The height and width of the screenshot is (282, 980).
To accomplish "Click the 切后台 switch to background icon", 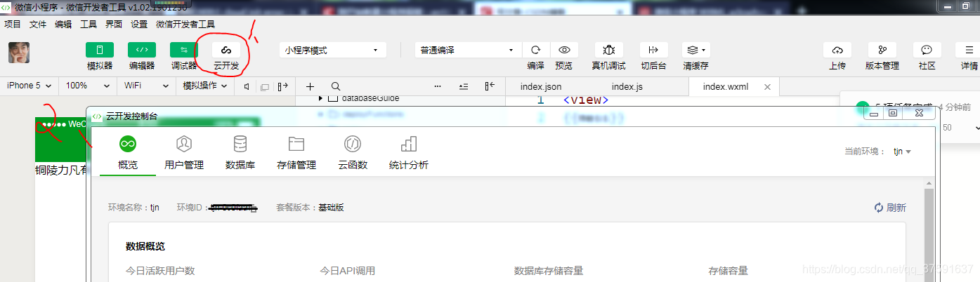I will pyautogui.click(x=653, y=51).
